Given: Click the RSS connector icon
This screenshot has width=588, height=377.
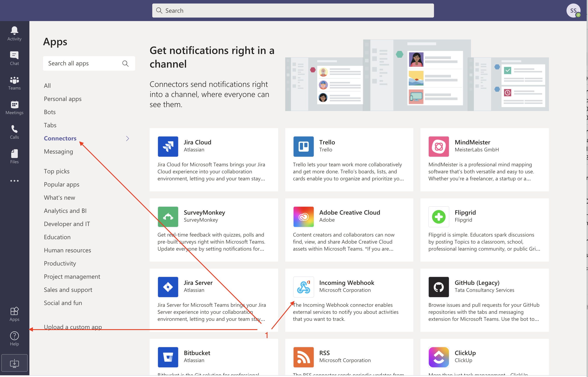Looking at the screenshot, I should click(303, 357).
